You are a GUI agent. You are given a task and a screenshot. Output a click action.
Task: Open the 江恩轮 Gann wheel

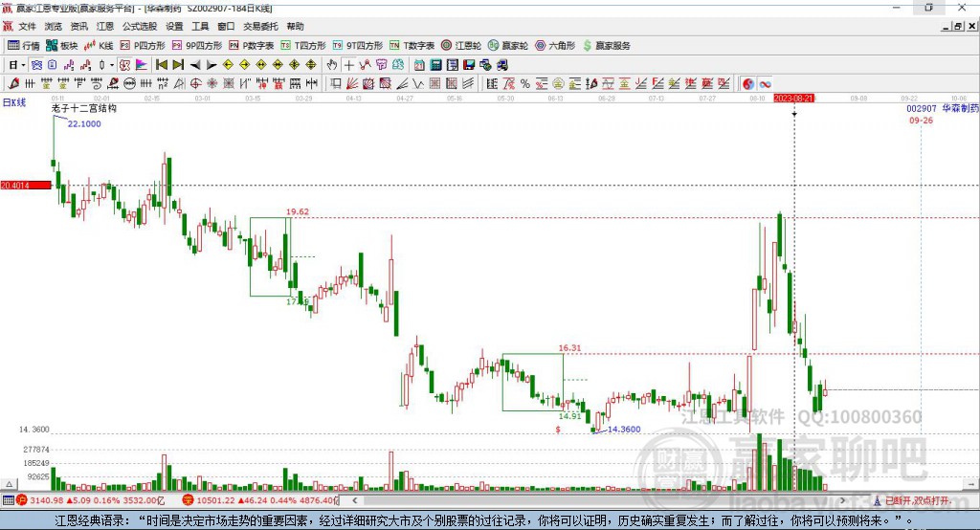pyautogui.click(x=461, y=46)
